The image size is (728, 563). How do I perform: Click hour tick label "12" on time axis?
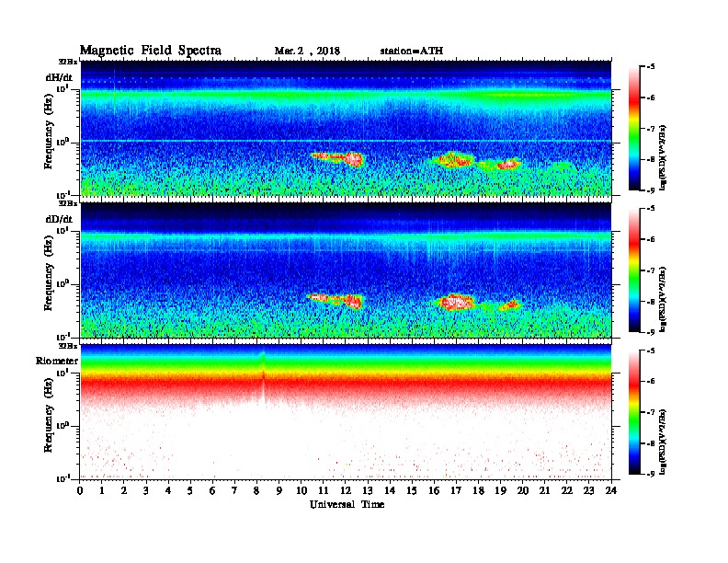click(x=346, y=491)
